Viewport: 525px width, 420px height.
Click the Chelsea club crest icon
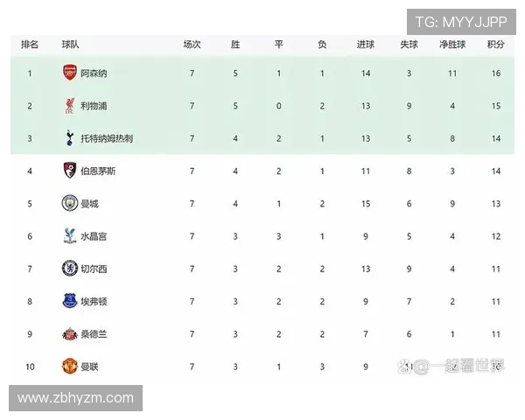tap(70, 269)
